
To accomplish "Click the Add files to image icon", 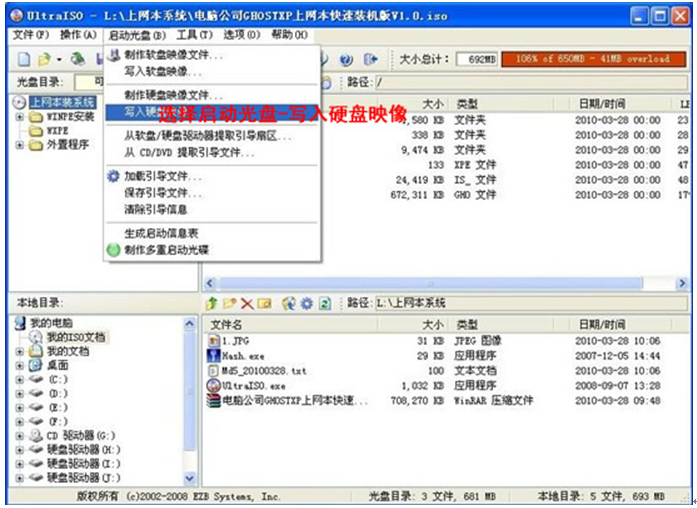I will click(289, 304).
